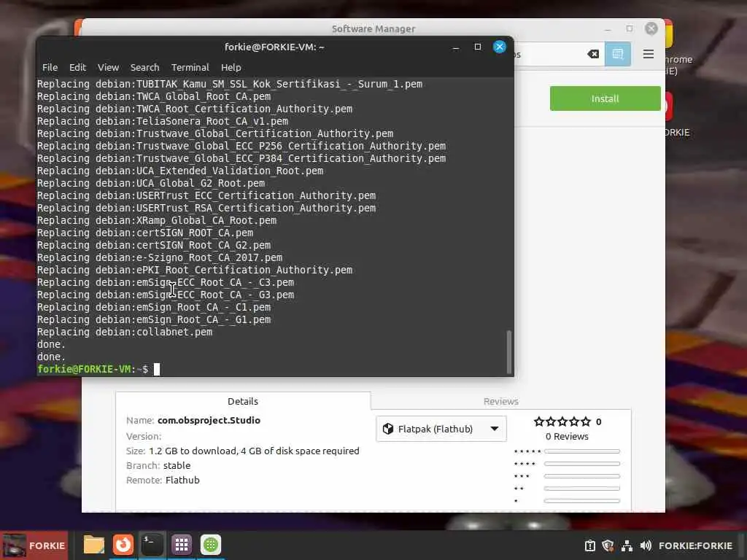Click the green Install button
The height and width of the screenshot is (560, 747).
[605, 98]
